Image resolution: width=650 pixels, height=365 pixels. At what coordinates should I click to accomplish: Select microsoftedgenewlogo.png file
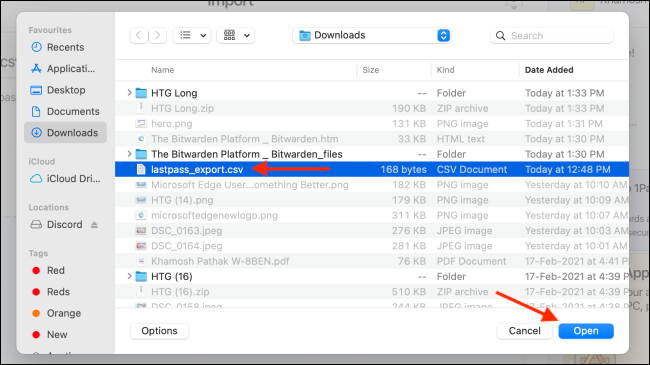coord(372,215)
